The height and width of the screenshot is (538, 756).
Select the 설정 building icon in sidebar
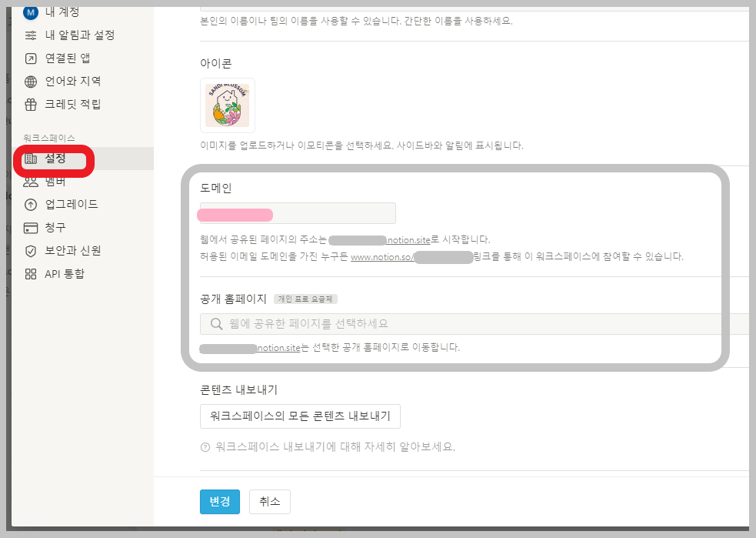29,159
